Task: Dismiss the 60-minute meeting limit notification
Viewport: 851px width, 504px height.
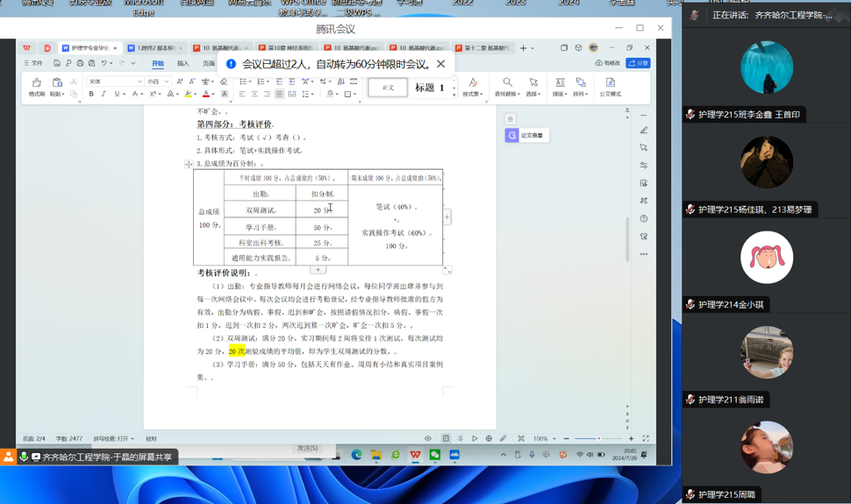Action: (x=440, y=64)
